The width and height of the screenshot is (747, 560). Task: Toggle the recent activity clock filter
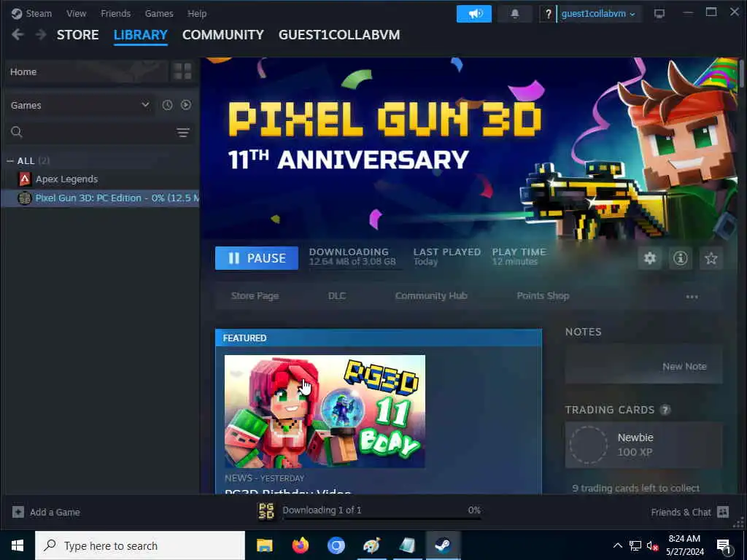[167, 105]
